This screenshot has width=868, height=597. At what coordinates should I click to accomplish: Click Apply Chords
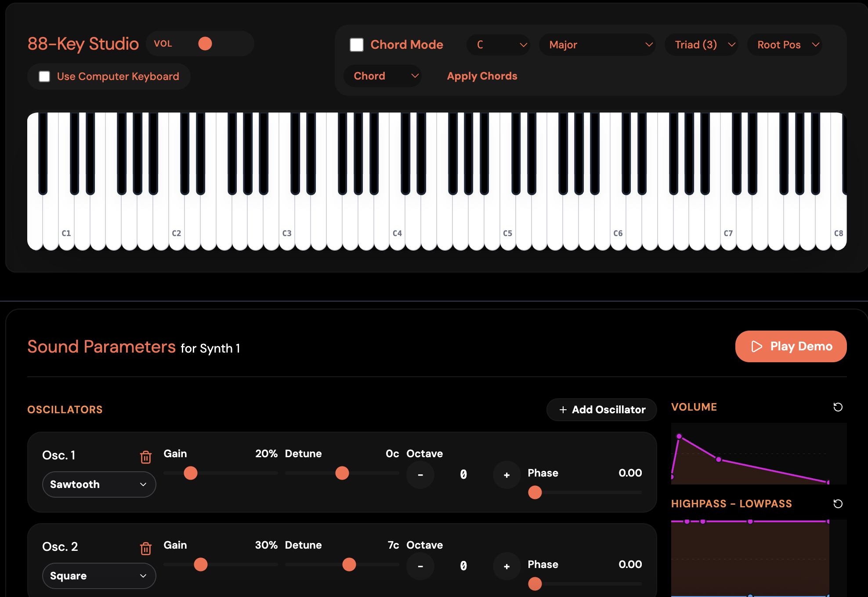(482, 76)
